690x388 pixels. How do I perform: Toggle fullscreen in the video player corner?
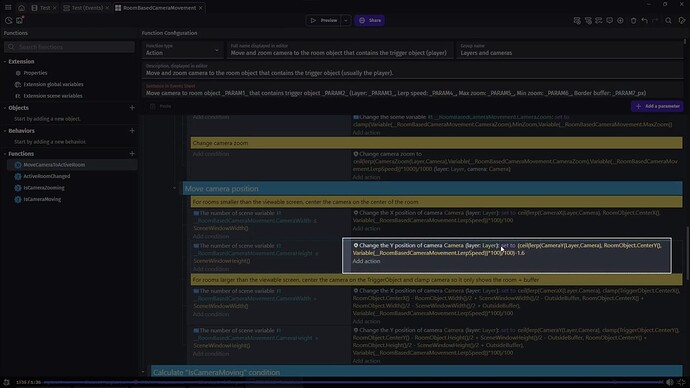pos(681,382)
